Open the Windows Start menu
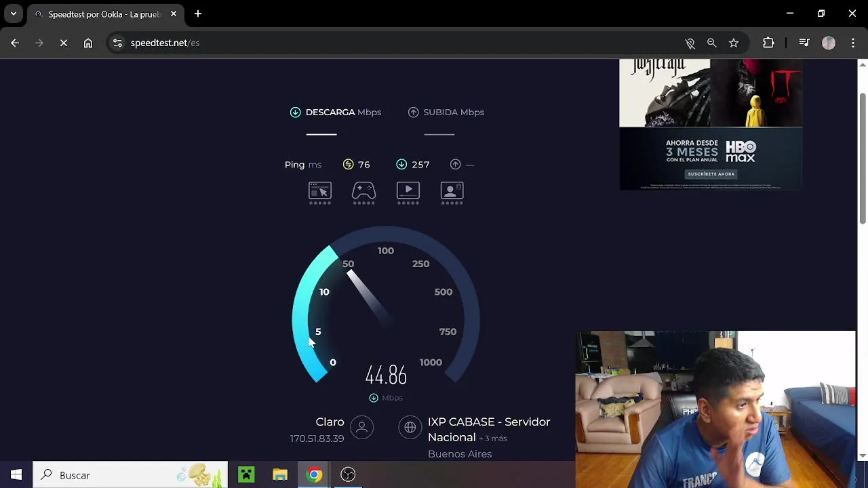Viewport: 868px width, 488px height. (16, 475)
